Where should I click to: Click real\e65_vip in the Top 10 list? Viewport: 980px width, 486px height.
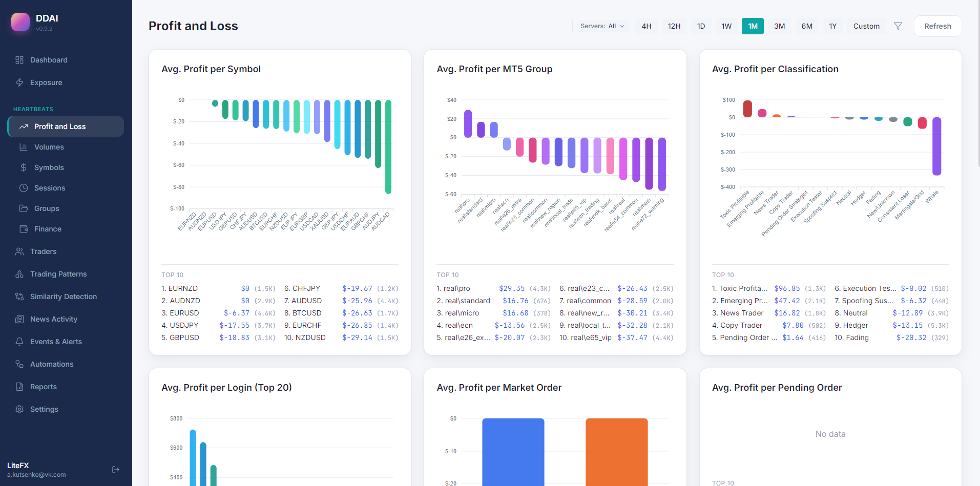(591, 337)
